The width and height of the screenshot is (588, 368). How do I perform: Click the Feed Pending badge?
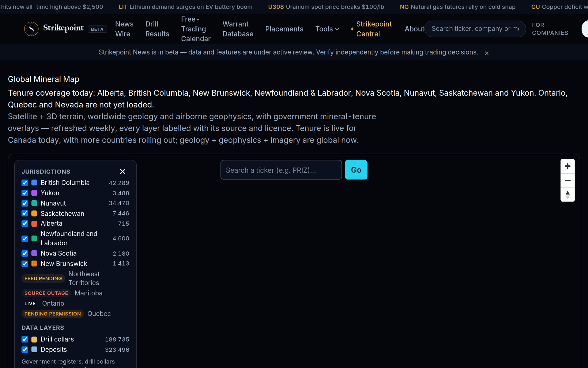[x=43, y=278]
